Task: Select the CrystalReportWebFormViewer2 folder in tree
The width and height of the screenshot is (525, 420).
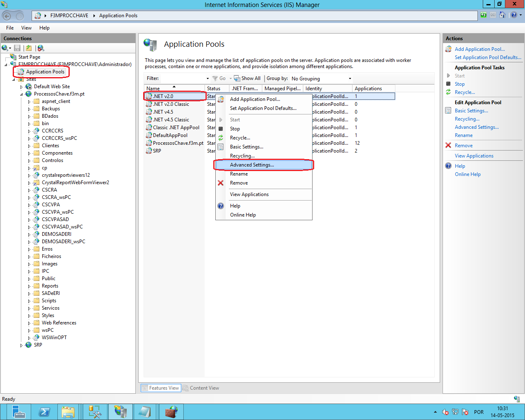Action: coord(75,183)
